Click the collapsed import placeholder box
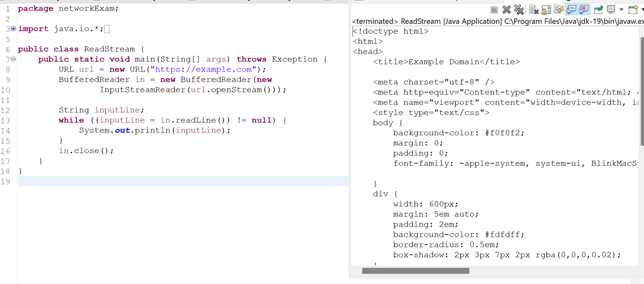644x284 pixels. coord(107,29)
